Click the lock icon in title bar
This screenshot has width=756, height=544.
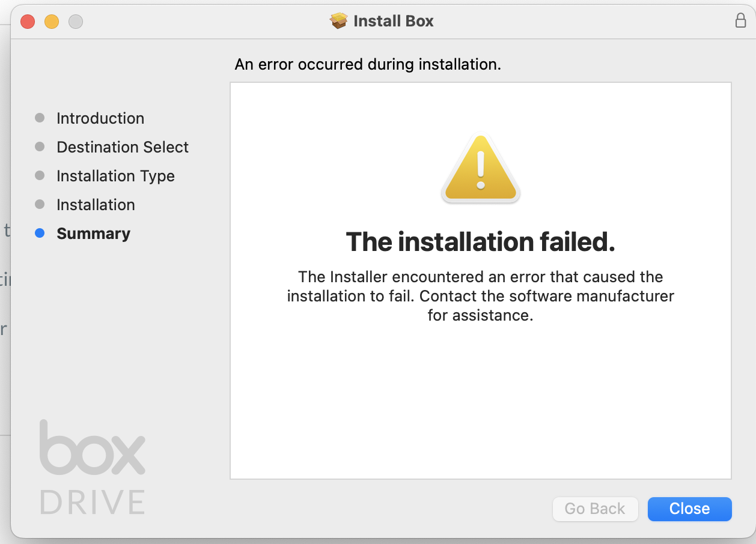coord(741,20)
